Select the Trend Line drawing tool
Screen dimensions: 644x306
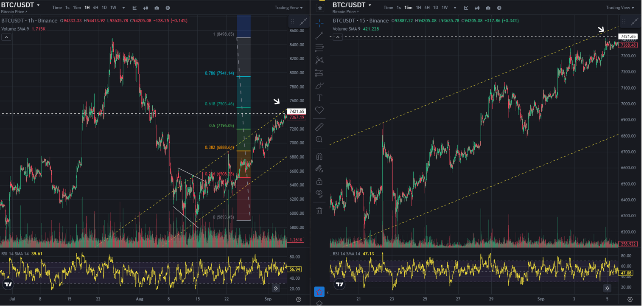(319, 36)
